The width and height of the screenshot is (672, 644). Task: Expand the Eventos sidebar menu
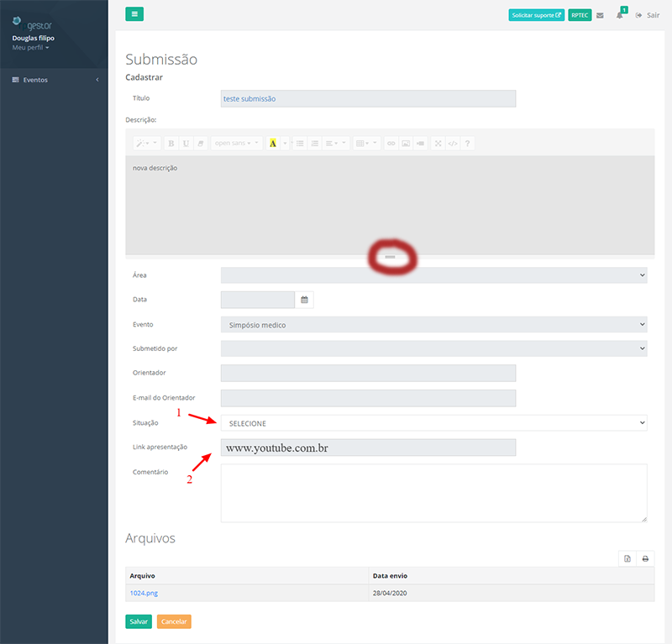[x=54, y=80]
